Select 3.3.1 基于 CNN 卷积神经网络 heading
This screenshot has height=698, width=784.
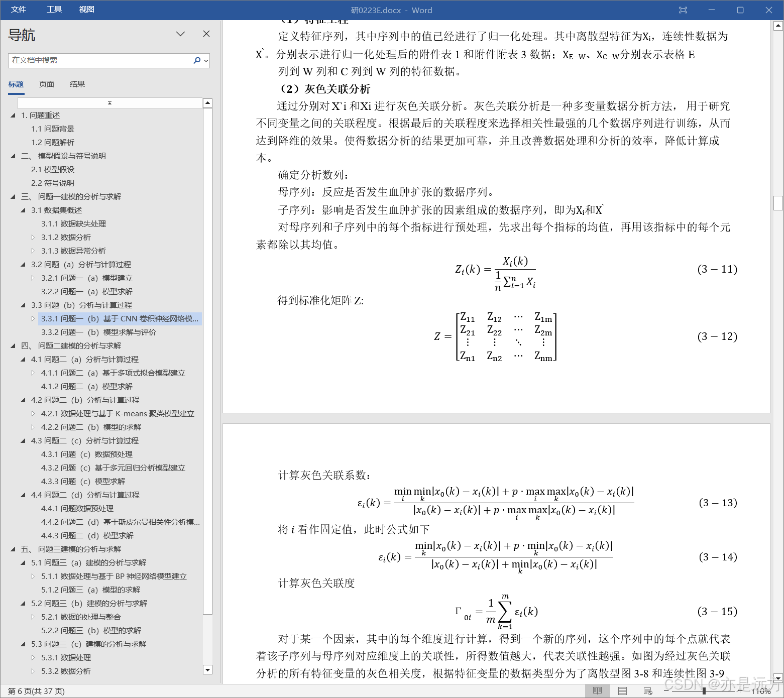point(120,319)
